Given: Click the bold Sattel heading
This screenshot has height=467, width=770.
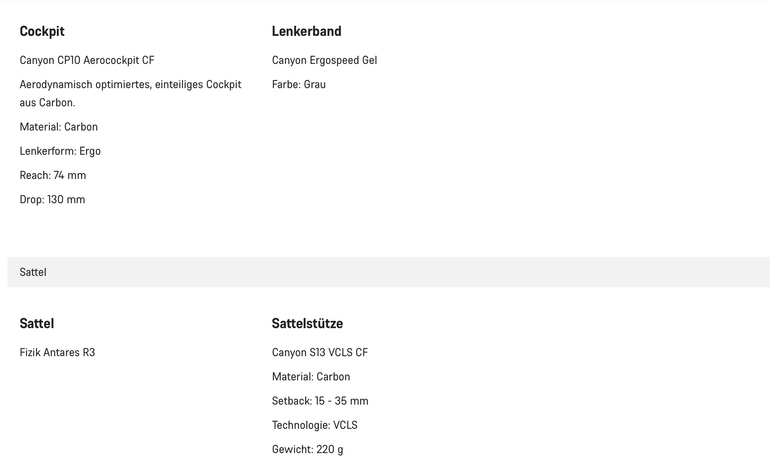Looking at the screenshot, I should pyautogui.click(x=37, y=323).
